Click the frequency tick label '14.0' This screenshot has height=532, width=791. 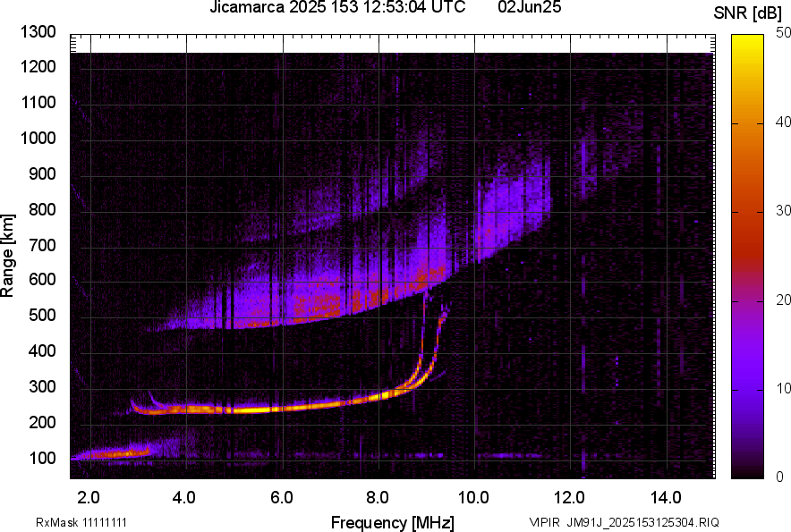point(666,498)
